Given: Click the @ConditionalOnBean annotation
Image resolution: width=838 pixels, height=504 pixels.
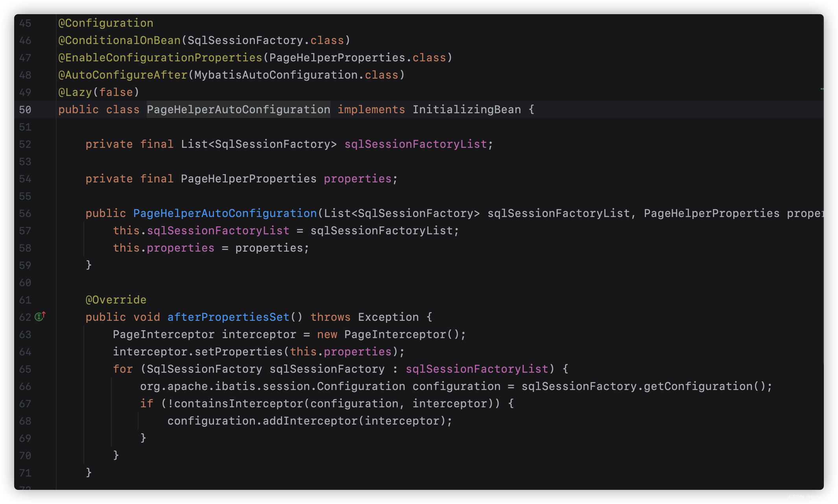Looking at the screenshot, I should click(x=118, y=40).
